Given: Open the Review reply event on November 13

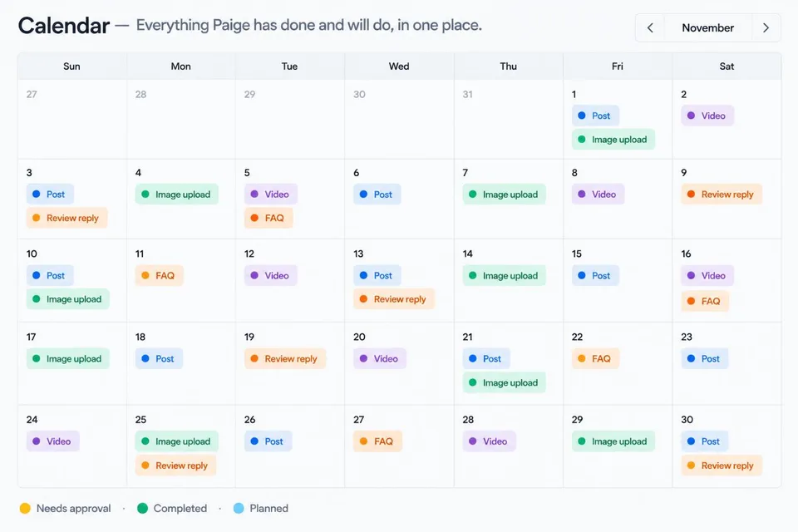Looking at the screenshot, I should pos(394,299).
